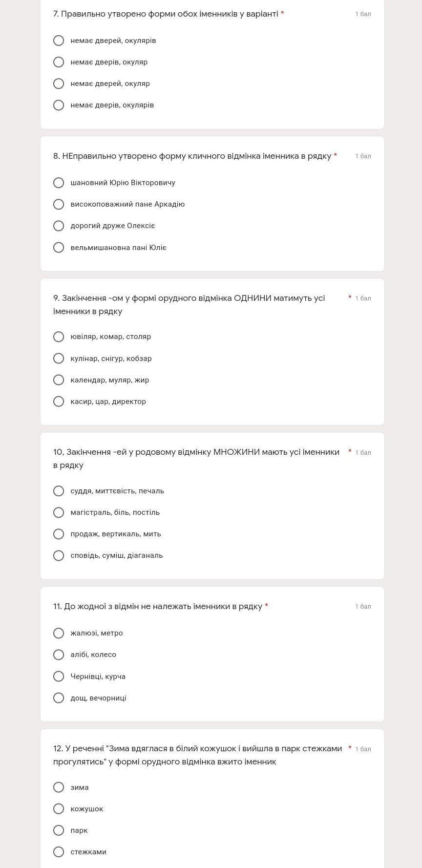Choose "магістраль, біль, постіль" radio

[59, 512]
